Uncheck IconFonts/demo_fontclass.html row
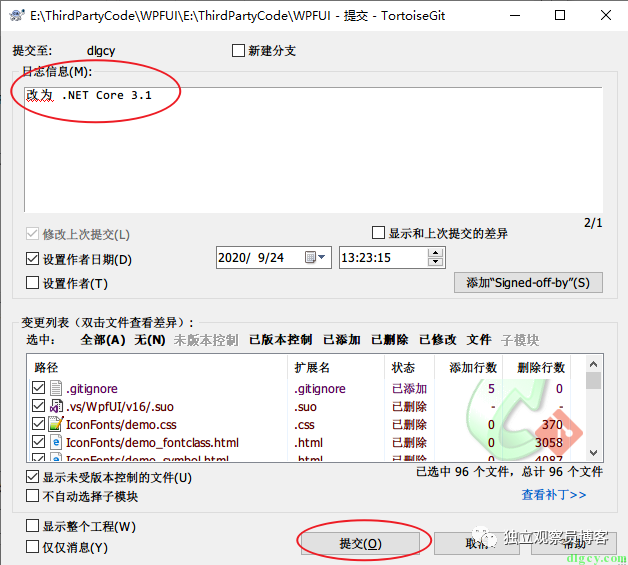 click(38, 442)
